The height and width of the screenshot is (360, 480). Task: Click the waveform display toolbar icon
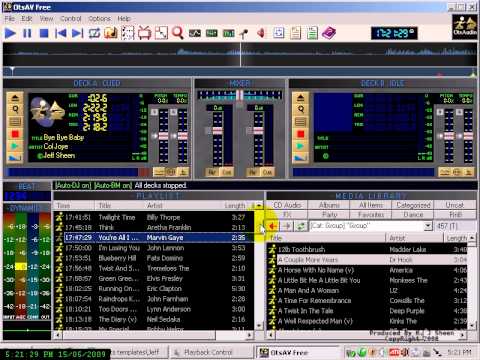(195, 33)
